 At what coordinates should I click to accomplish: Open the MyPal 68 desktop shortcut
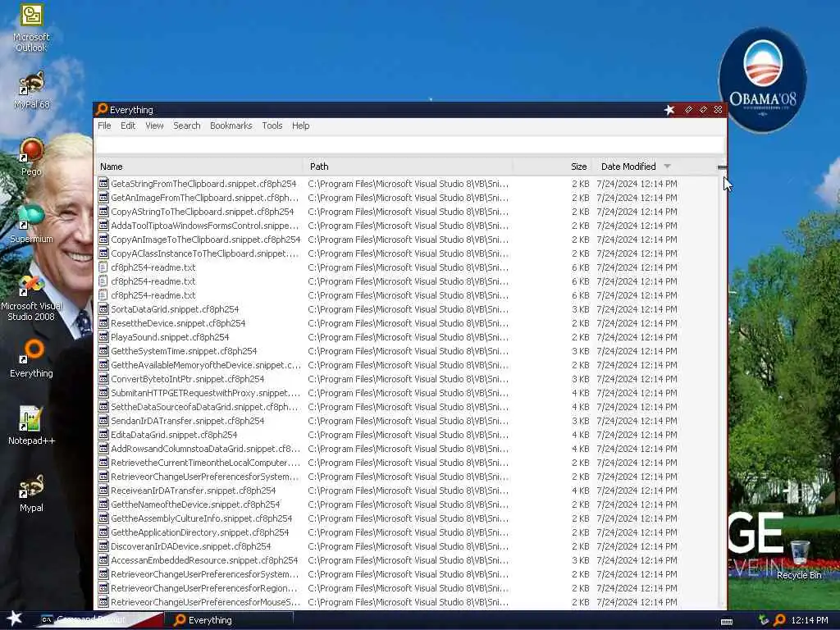[31, 90]
